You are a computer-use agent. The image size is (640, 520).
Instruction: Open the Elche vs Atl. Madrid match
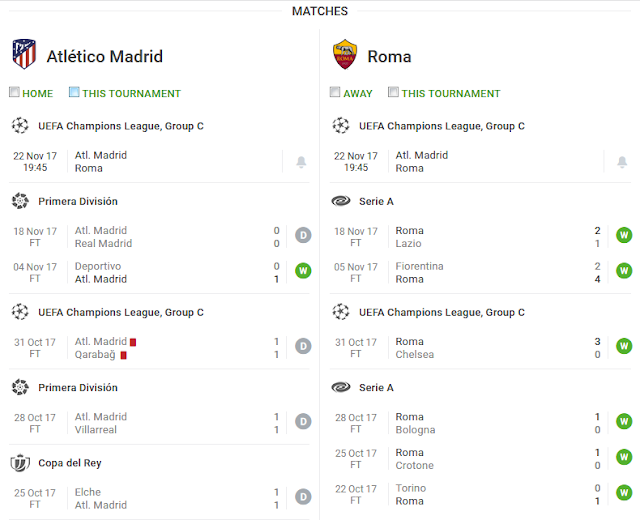159,498
